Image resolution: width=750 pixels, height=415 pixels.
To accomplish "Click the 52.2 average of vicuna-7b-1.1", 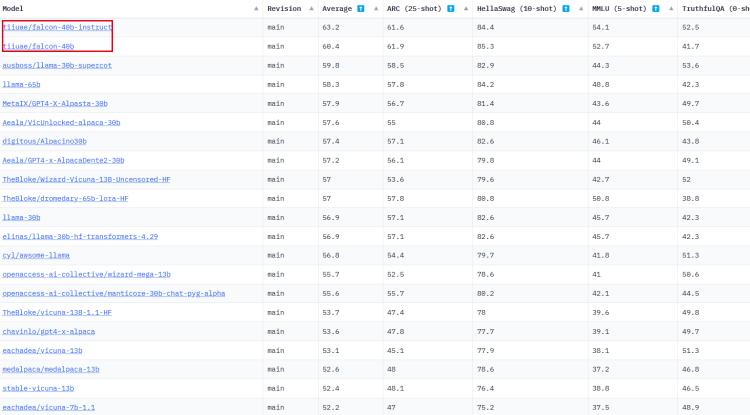I will click(331, 407).
